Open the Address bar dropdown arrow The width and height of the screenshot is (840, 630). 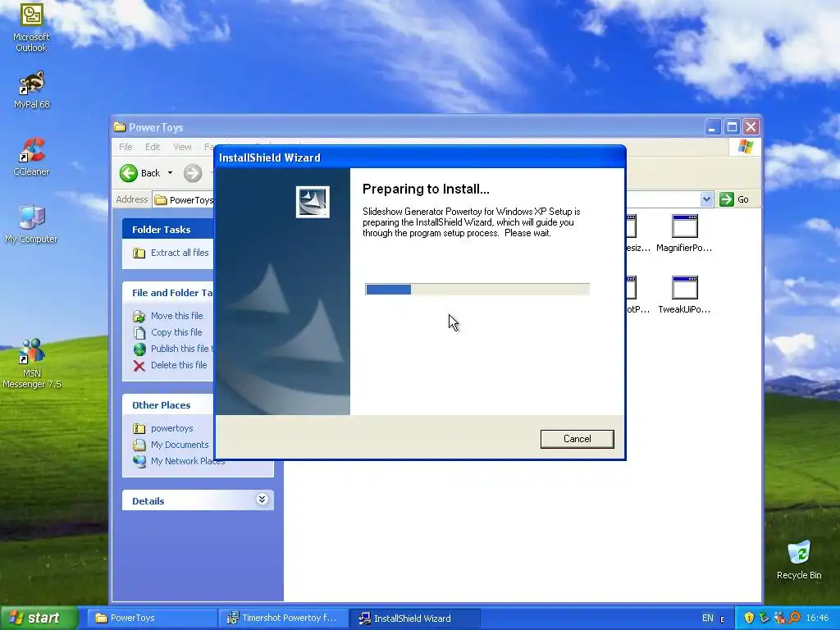click(x=706, y=199)
